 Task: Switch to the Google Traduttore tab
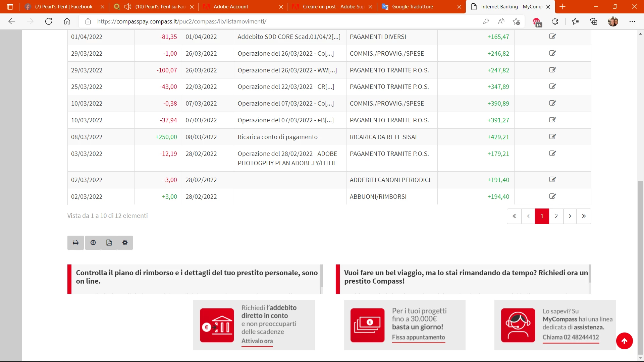[x=413, y=7]
